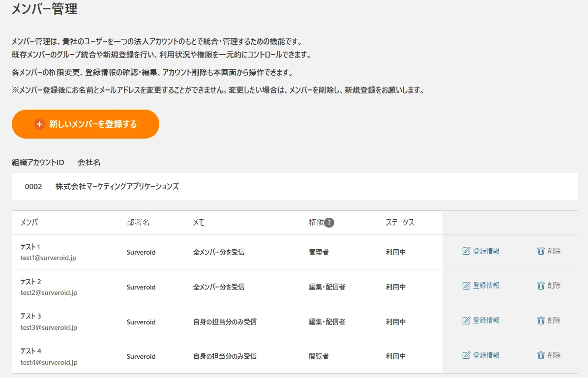Screen dimensions: 588x378
Task: Click the company row 株式会社マーケティングアプリケーションズ
Action: pos(295,186)
